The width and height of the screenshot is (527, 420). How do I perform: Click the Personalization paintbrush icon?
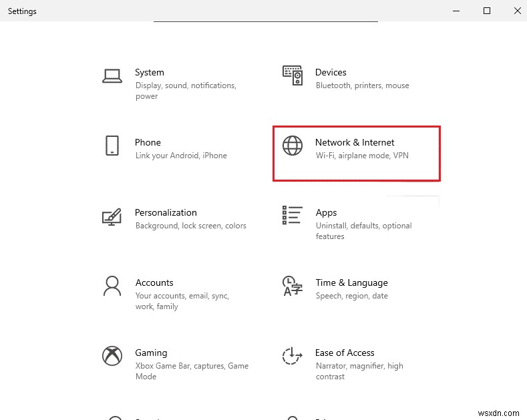tap(112, 216)
